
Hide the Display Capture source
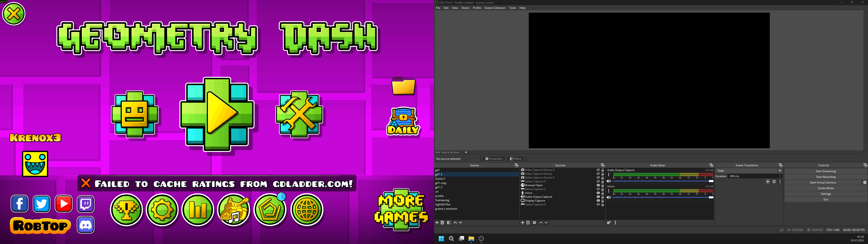coord(598,201)
